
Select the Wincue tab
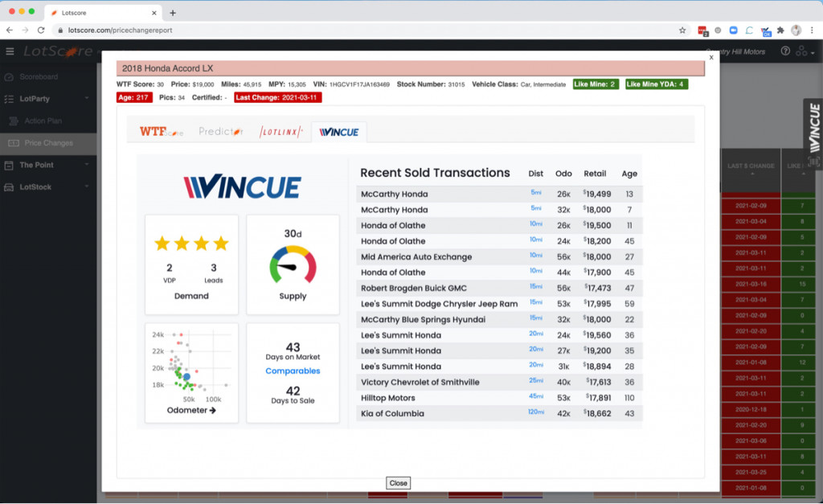click(339, 132)
